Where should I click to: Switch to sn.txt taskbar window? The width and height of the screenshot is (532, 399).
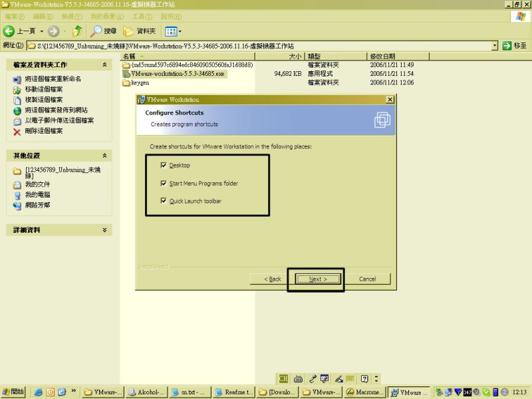[190, 392]
